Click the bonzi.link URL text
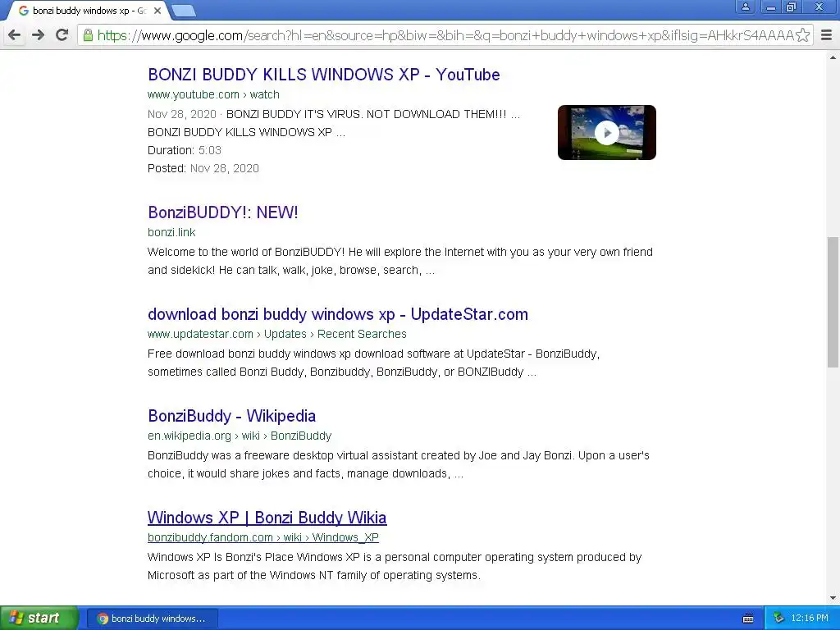 coord(171,232)
